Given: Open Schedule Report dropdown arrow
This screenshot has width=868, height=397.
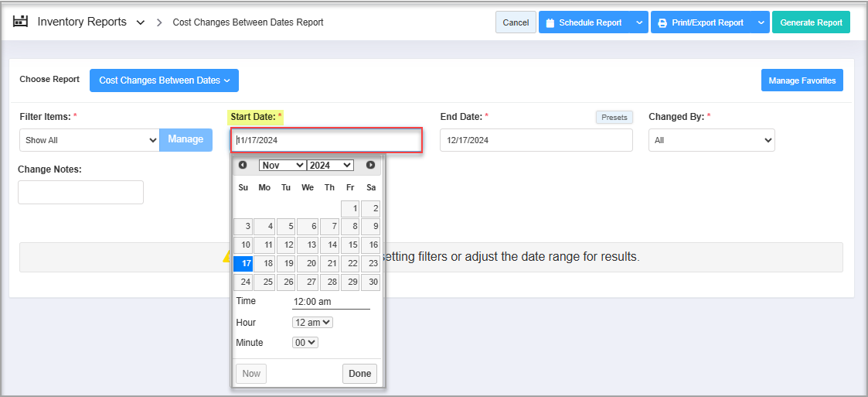Looking at the screenshot, I should click(639, 22).
